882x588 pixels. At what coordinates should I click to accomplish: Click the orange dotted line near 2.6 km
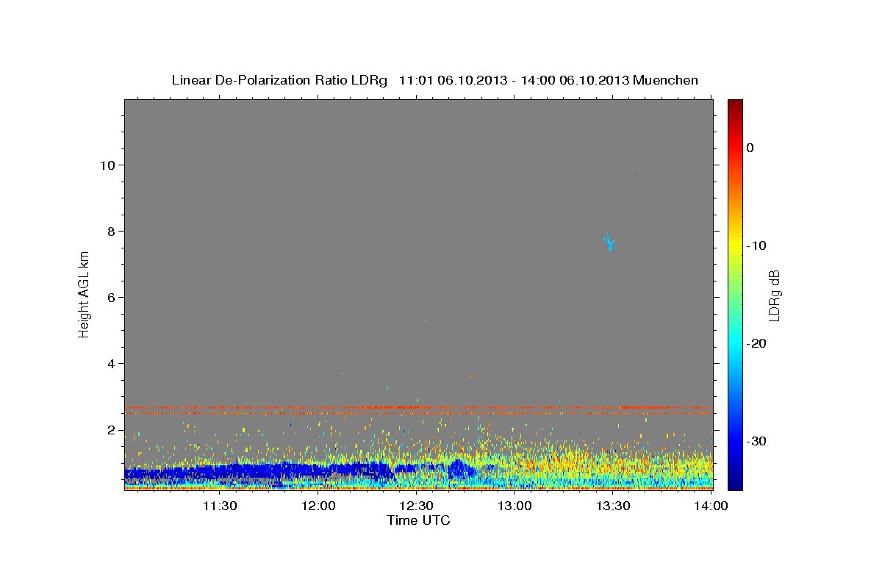[x=418, y=407]
